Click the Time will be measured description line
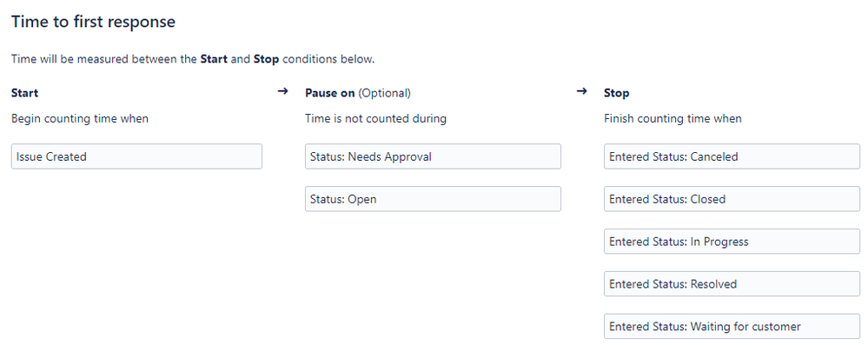The height and width of the screenshot is (345, 868). click(193, 59)
